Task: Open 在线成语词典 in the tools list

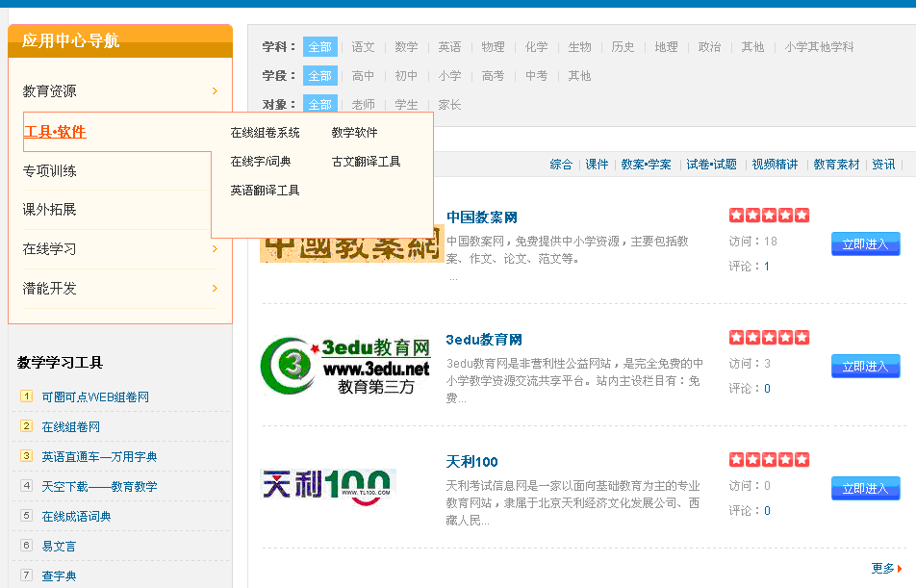Action: 76,517
